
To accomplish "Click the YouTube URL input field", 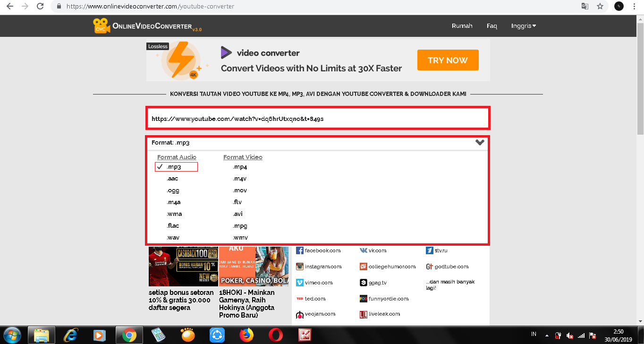I will [318, 118].
